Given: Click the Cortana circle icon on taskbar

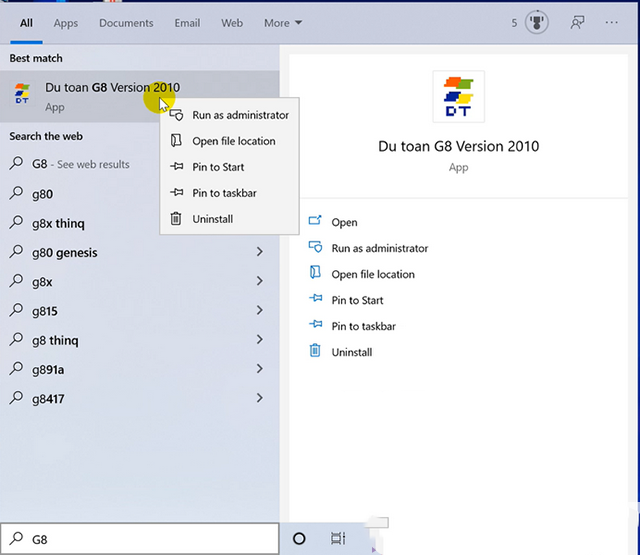Looking at the screenshot, I should point(299,539).
